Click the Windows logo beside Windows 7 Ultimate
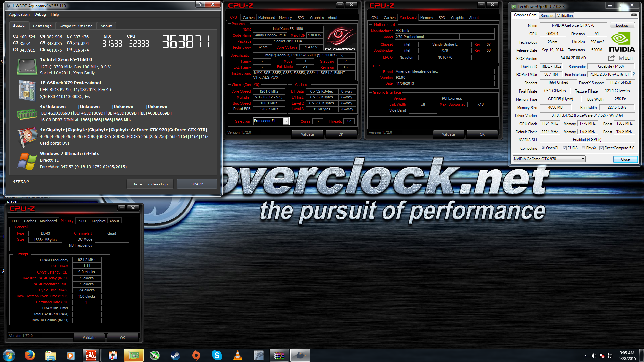This screenshot has height=362, width=644. (x=27, y=161)
